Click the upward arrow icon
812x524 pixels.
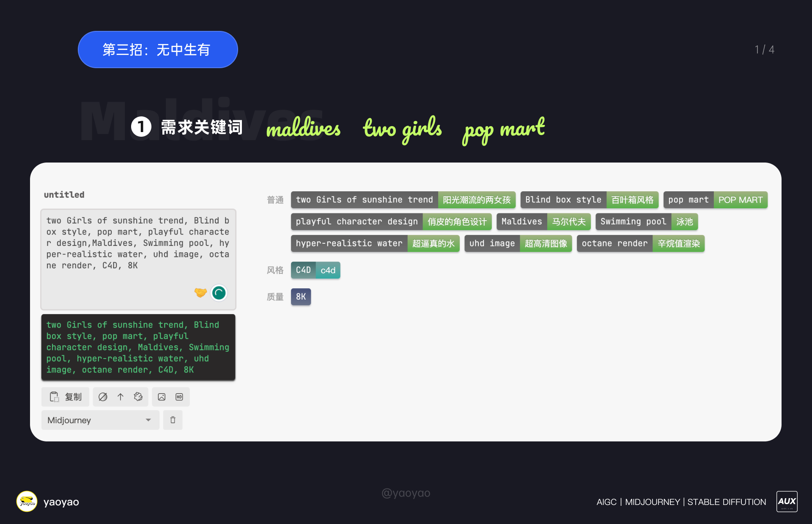tap(121, 397)
